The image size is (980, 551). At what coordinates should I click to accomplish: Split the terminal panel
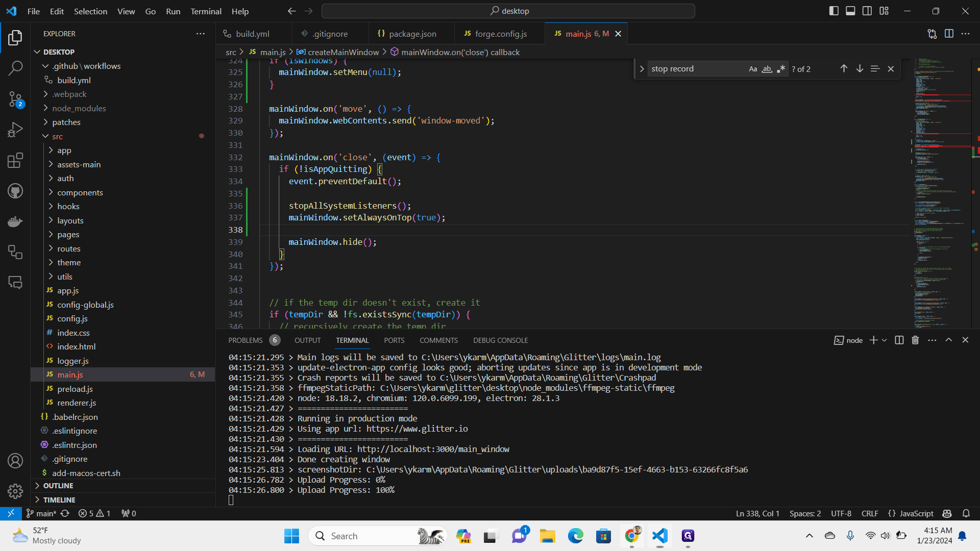click(x=899, y=340)
